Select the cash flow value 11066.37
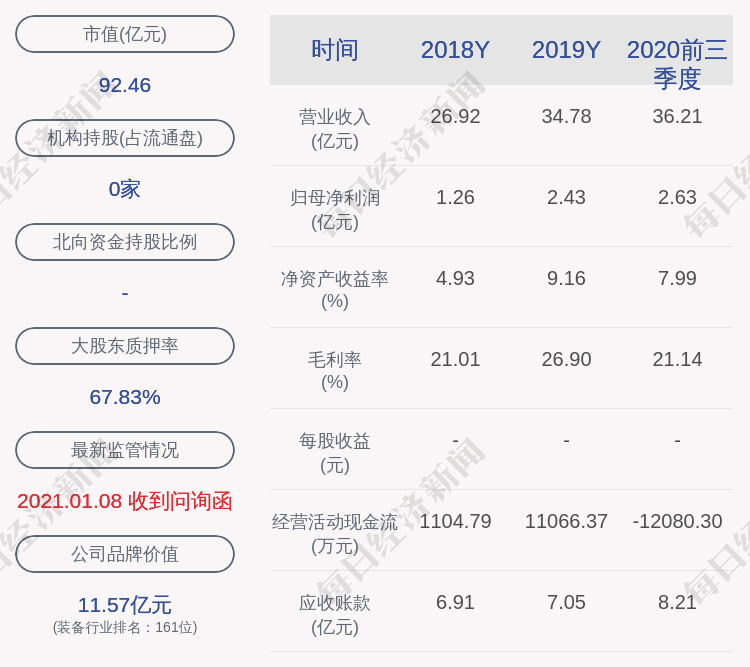The image size is (750, 667). (566, 521)
